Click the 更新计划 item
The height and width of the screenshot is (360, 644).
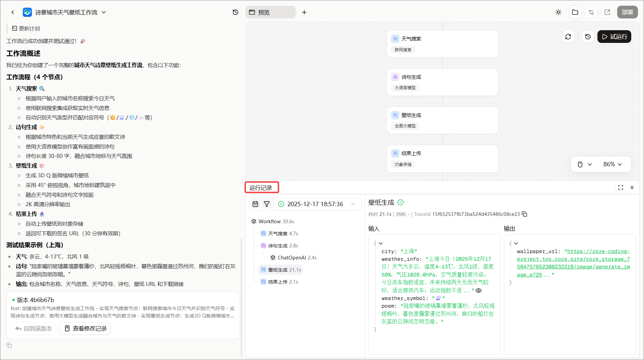(26, 28)
